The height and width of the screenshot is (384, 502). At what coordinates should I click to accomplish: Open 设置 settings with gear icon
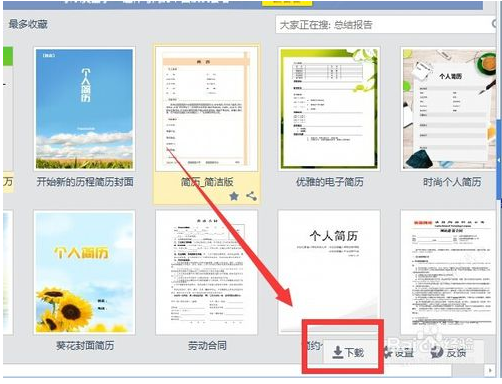(398, 352)
